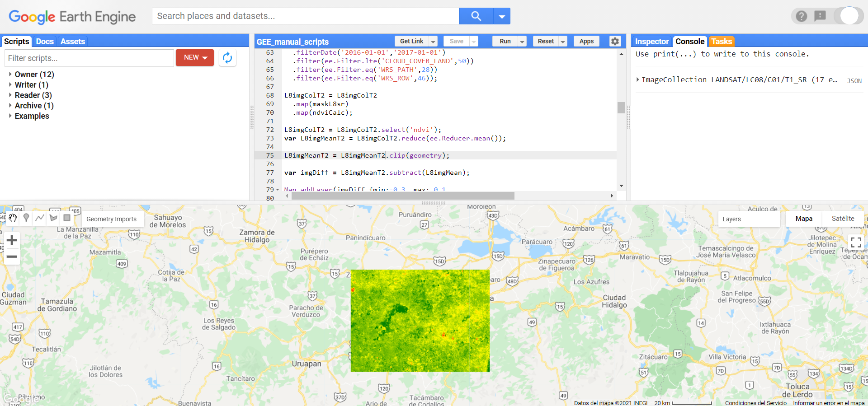The width and height of the screenshot is (868, 406).
Task: Switch to the Docs tab
Action: pos(45,42)
